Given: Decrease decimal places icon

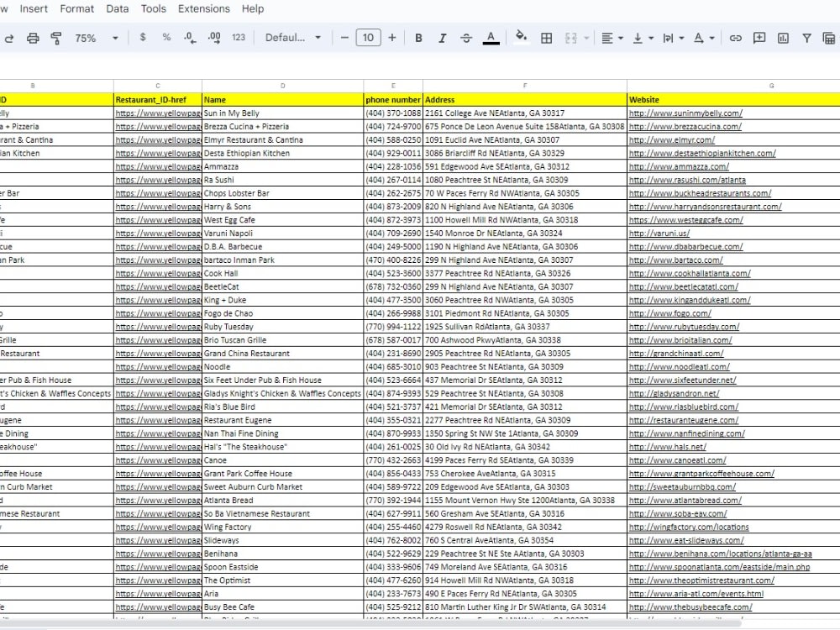Looking at the screenshot, I should (190, 38).
